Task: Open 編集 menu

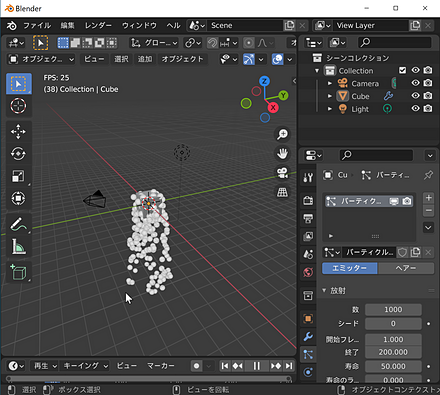Action: click(x=68, y=25)
